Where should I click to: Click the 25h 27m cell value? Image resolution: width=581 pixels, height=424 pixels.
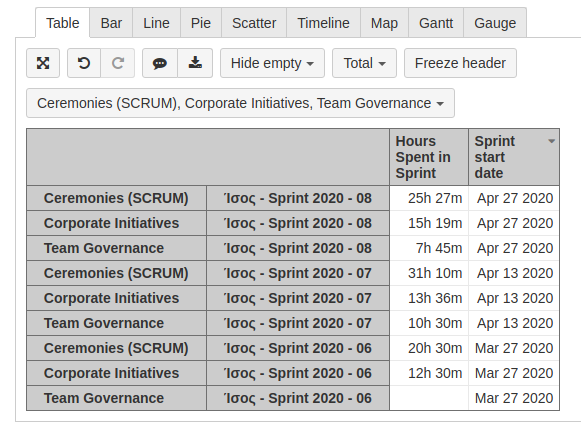pos(435,198)
